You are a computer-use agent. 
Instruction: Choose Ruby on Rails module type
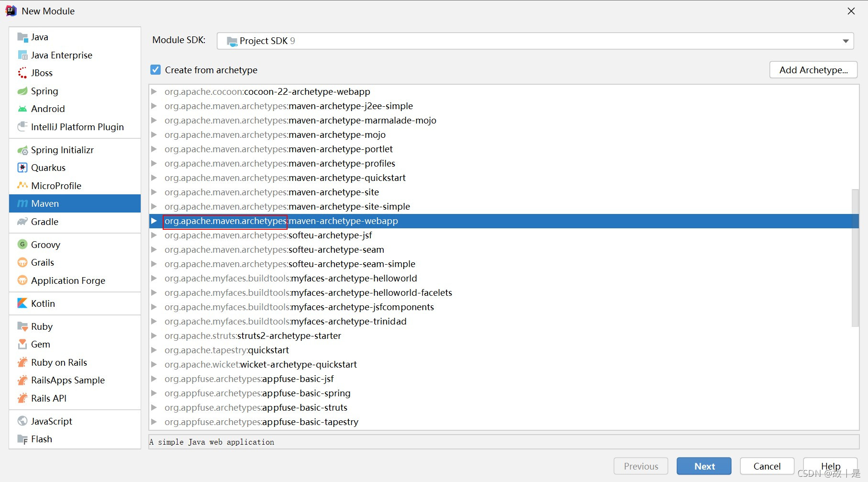(75, 362)
